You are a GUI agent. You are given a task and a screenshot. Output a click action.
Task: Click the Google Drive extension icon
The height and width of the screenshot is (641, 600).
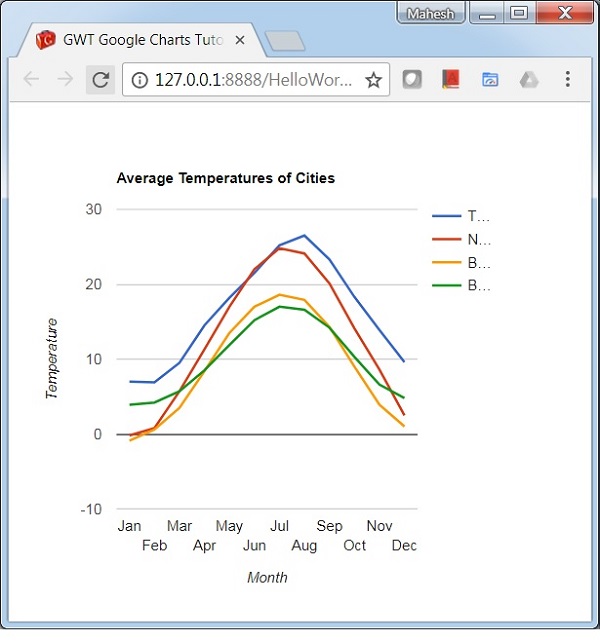coord(529,80)
